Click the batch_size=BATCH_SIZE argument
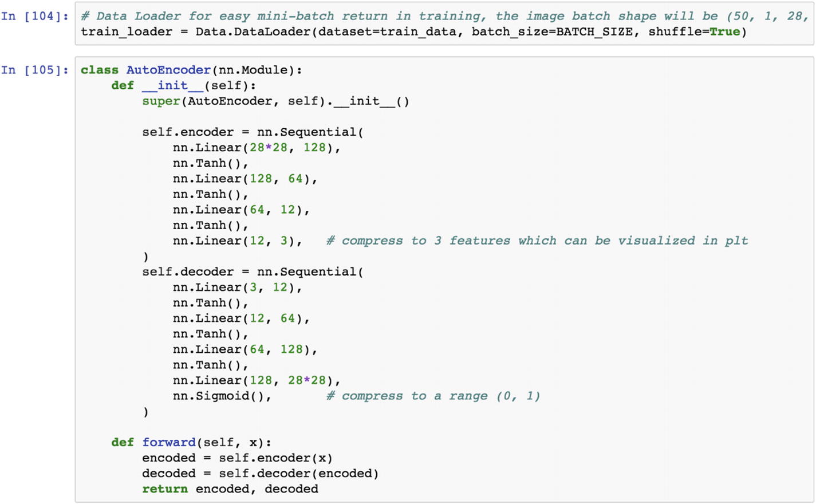The image size is (816, 504). tap(552, 31)
